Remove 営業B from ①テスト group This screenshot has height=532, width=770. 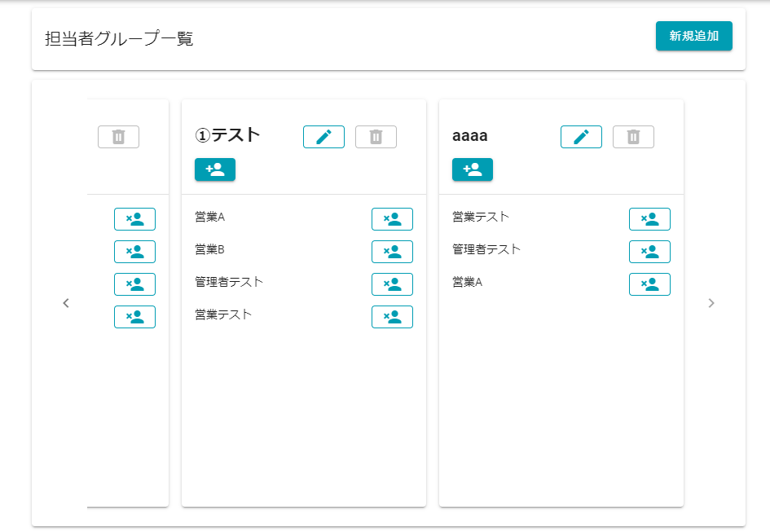point(392,252)
